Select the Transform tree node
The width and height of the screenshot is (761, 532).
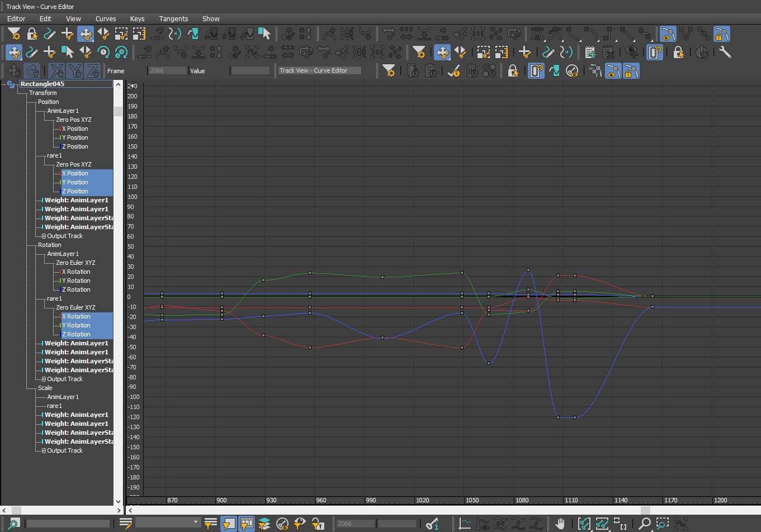43,93
